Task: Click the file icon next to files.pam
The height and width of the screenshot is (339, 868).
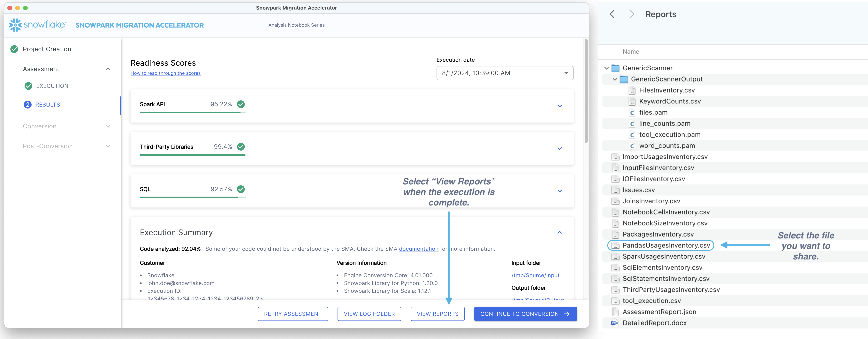Action: coord(632,112)
